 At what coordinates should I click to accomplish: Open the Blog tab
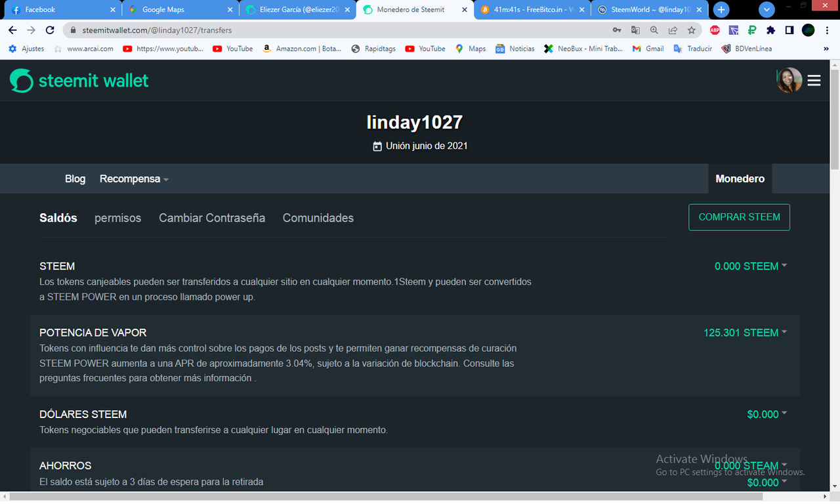point(75,178)
